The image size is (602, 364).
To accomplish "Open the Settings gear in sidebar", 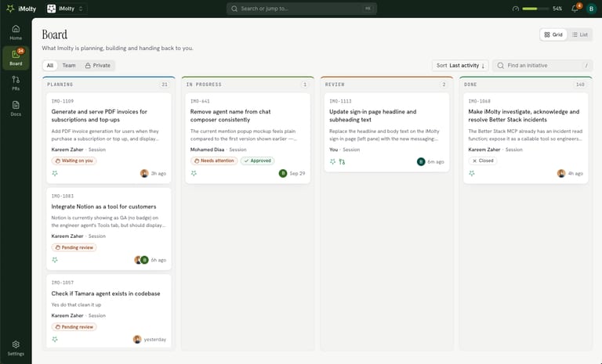I will point(16,348).
